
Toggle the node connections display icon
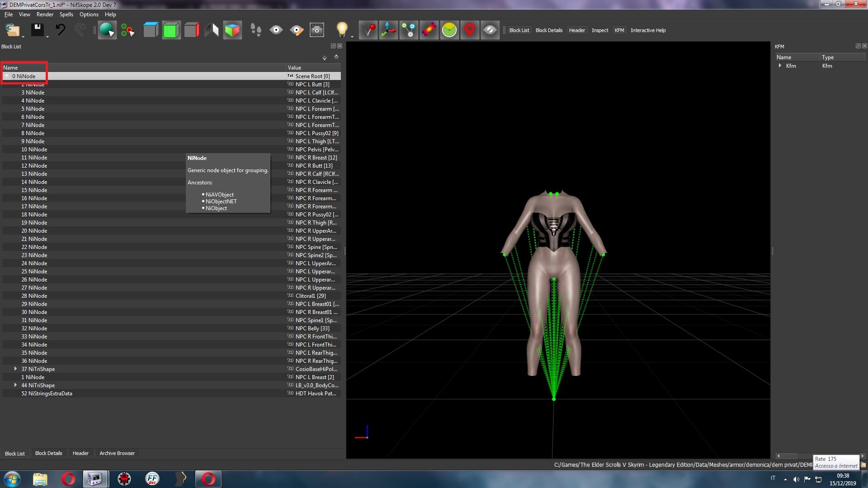(x=409, y=30)
